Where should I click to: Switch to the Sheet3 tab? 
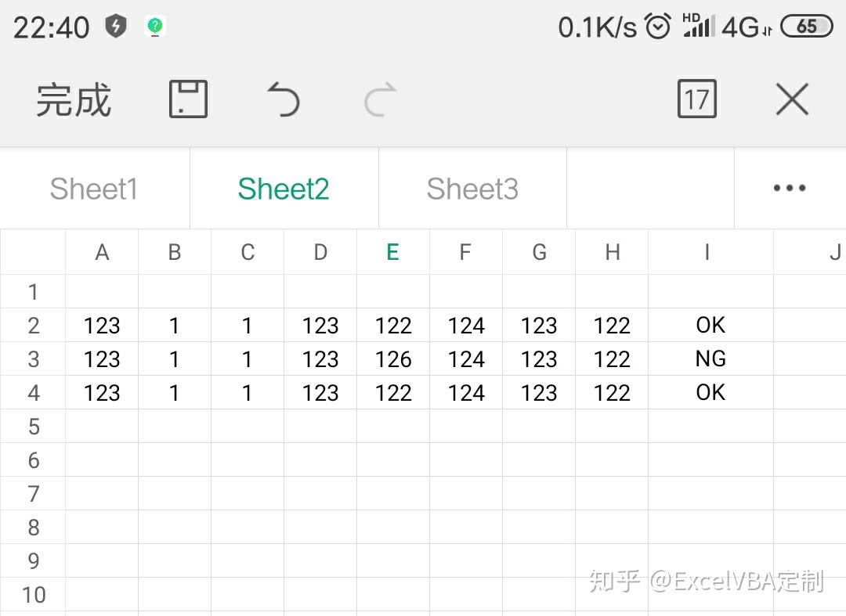tap(472, 188)
